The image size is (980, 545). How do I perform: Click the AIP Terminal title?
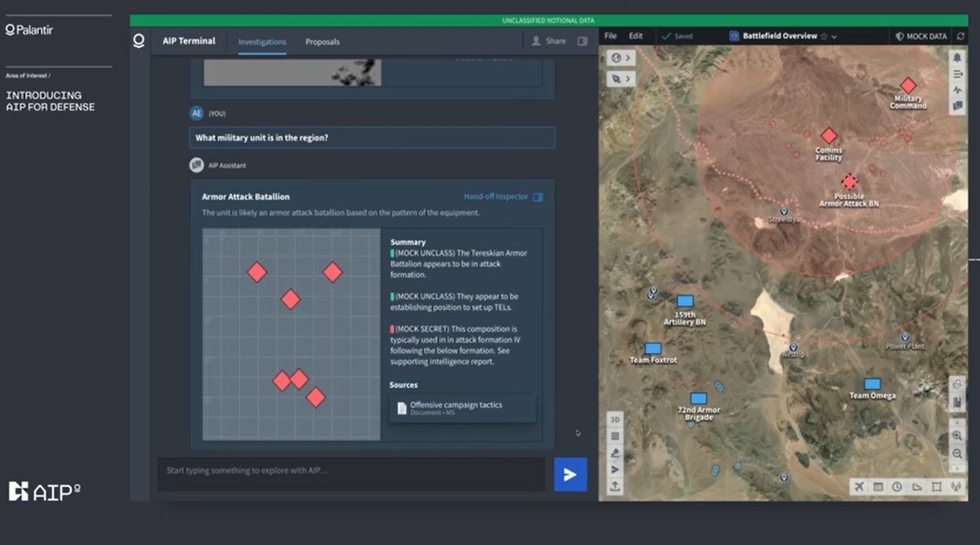coord(189,41)
